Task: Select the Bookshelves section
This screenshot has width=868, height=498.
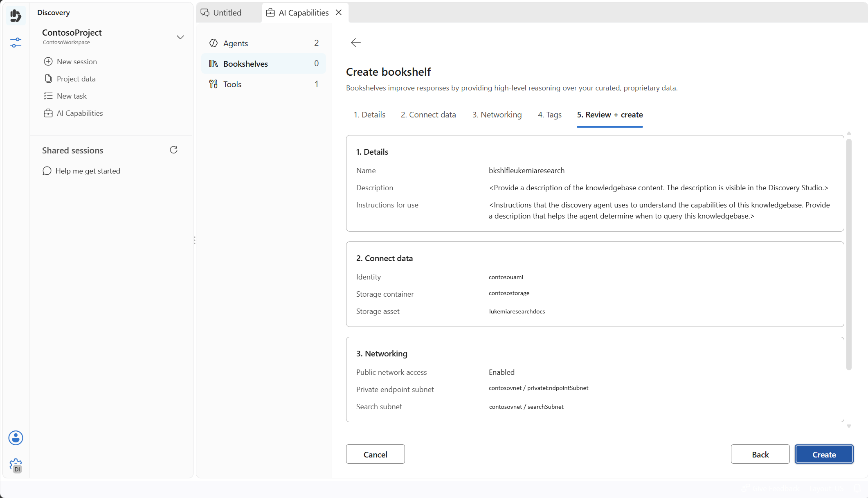Action: point(263,63)
